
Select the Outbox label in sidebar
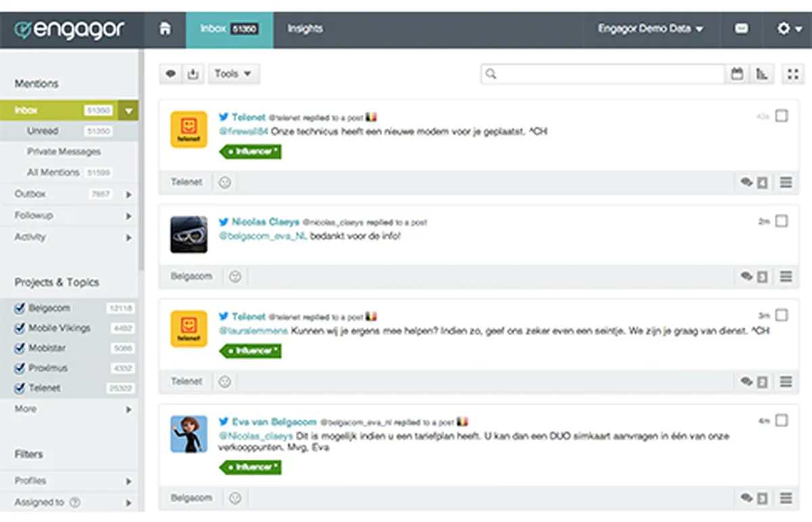click(x=30, y=194)
